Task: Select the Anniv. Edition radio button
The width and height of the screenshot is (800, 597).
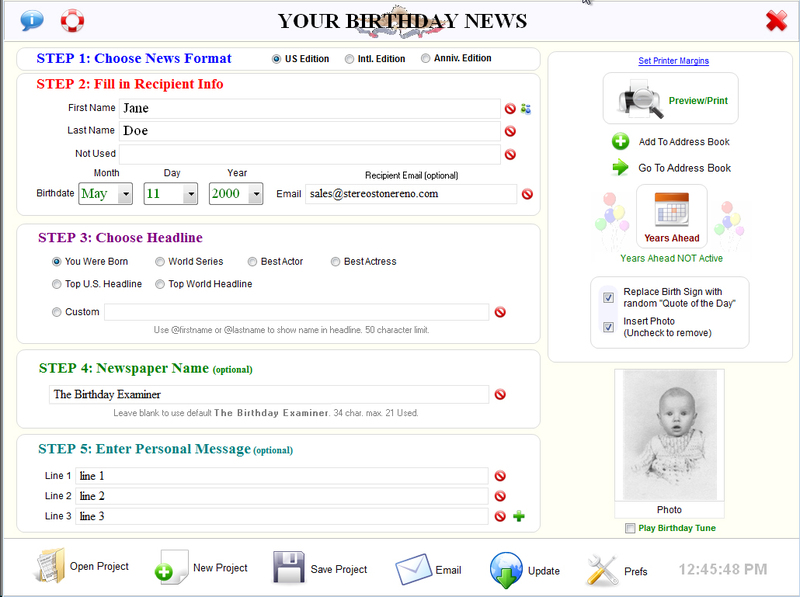Action: (425, 59)
